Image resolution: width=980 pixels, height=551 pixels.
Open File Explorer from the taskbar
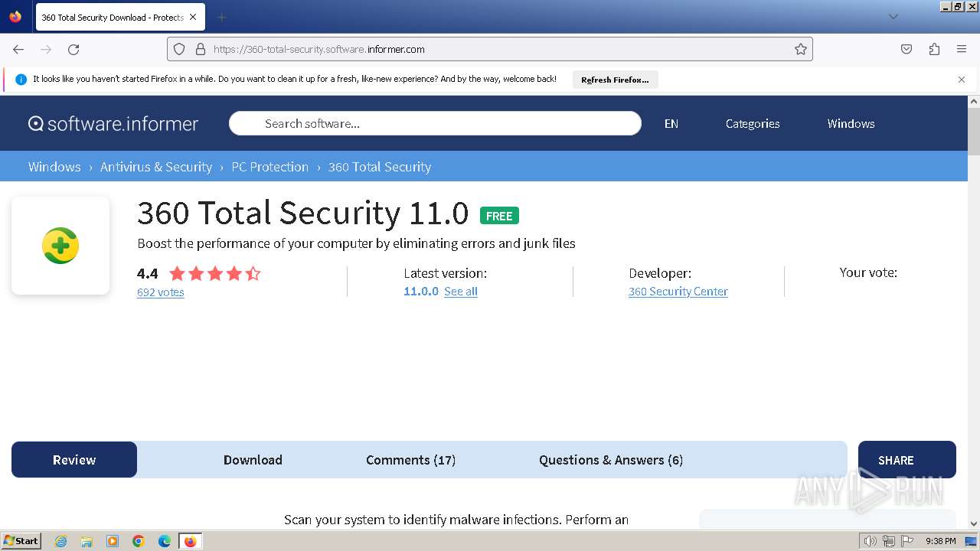(x=87, y=541)
